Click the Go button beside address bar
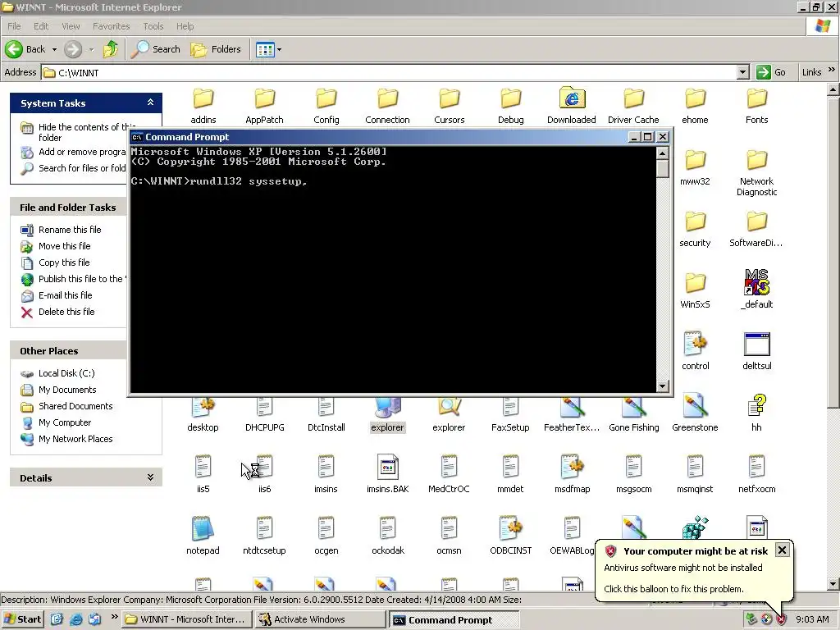This screenshot has width=840, height=630. pos(771,72)
